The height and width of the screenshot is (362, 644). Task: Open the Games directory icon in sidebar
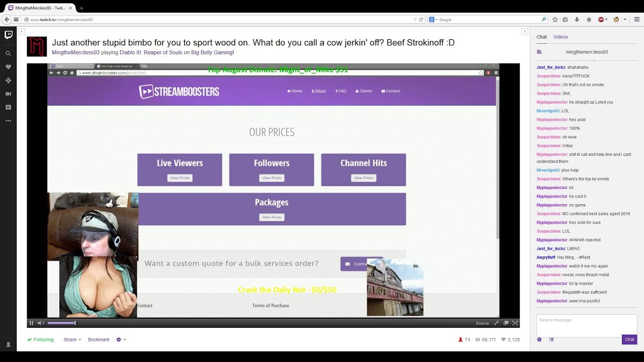(x=8, y=80)
